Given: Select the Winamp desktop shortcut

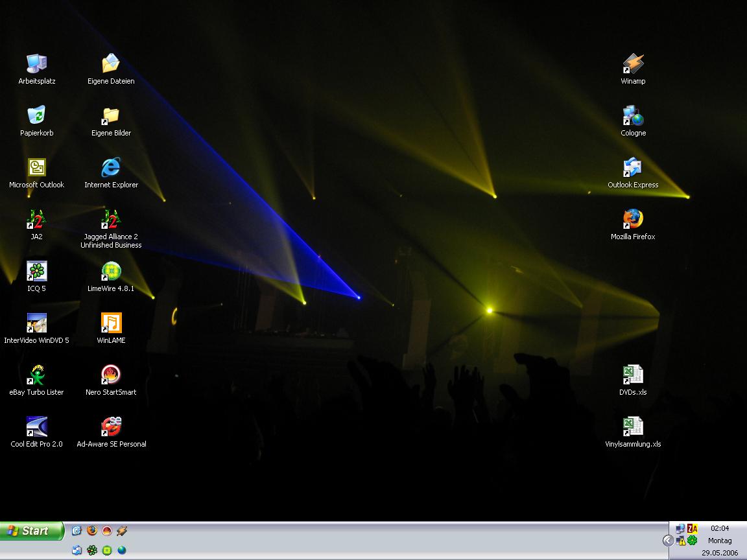Looking at the screenshot, I should [x=633, y=64].
